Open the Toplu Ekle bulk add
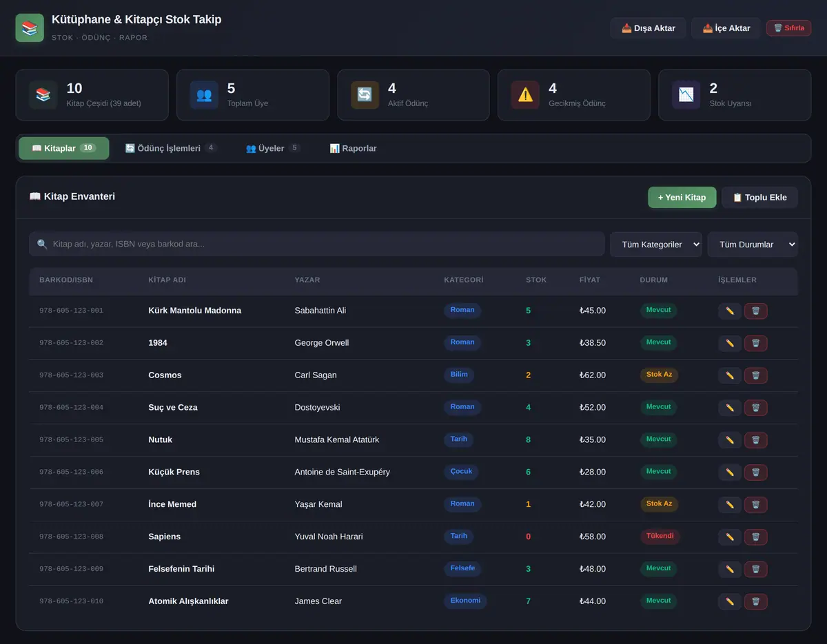827x644 pixels. coord(759,197)
